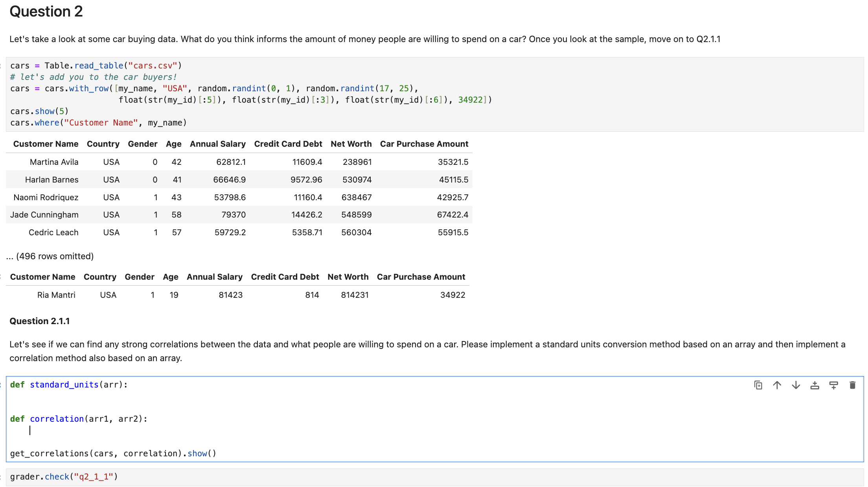Click the Age header in the second table
Screen dimensions: 868x487
click(x=171, y=277)
